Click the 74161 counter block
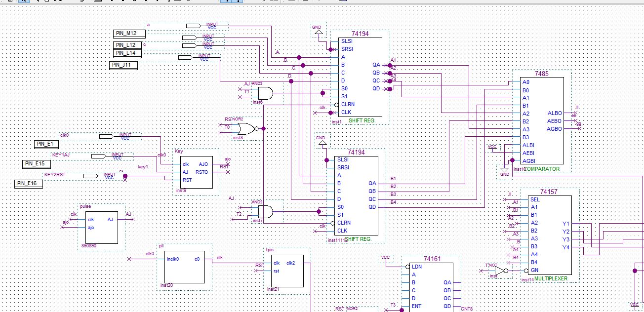This screenshot has width=644, height=312. (x=430, y=286)
